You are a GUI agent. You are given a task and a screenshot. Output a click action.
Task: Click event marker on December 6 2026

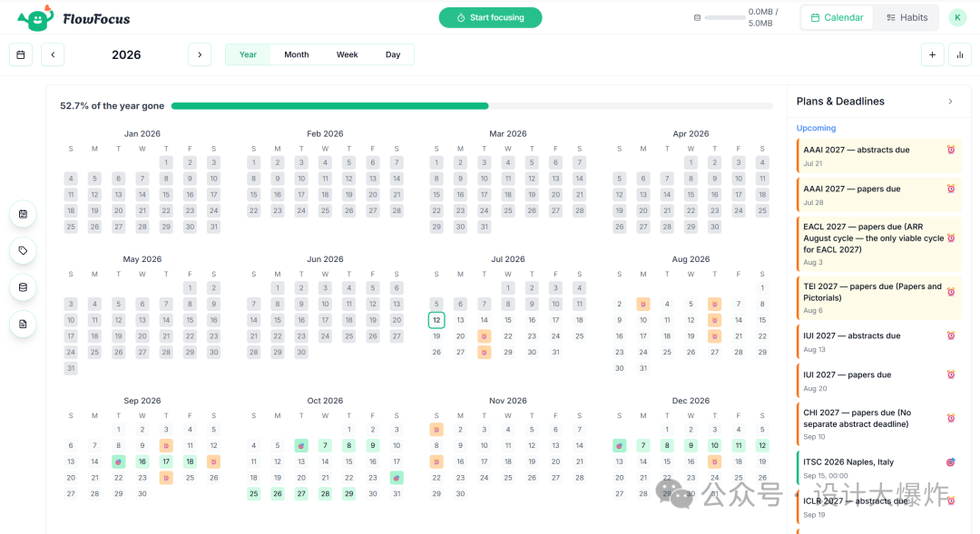point(620,445)
